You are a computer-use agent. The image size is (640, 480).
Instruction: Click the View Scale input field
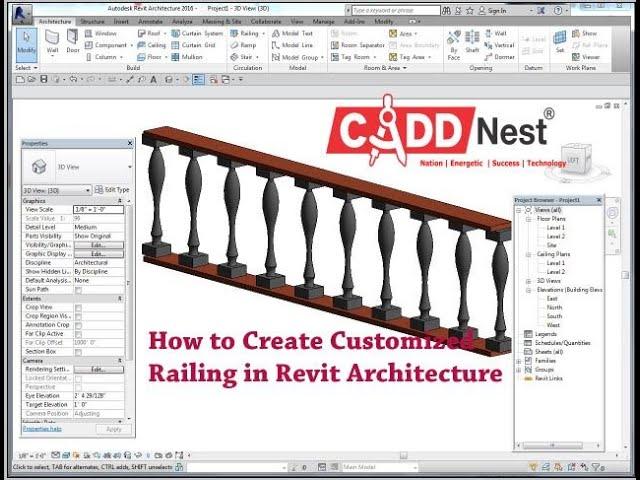coord(98,209)
